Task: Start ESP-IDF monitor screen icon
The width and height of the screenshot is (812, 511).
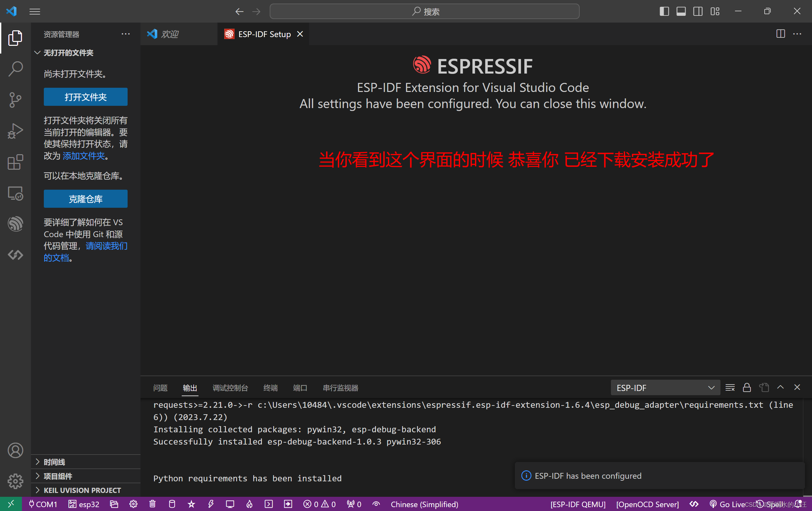Action: pyautogui.click(x=230, y=504)
